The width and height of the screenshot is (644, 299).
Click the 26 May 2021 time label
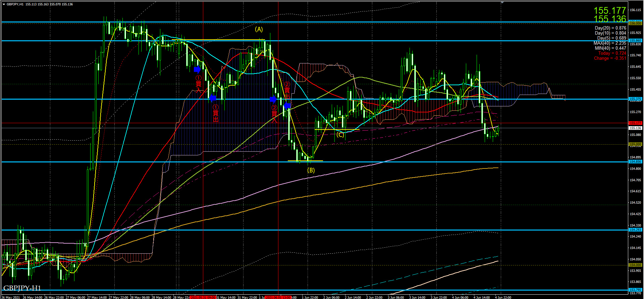[x=10, y=297]
